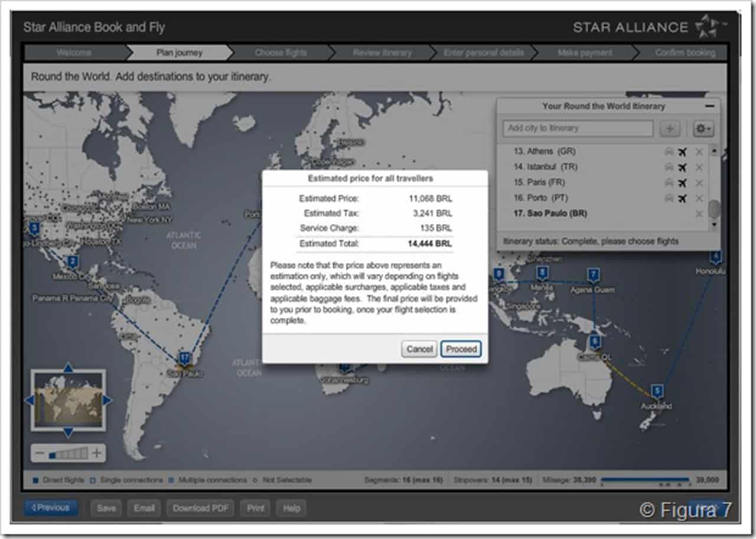Toggle flight icon for Istanbul row
Image resolution: width=756 pixels, height=539 pixels.
click(683, 167)
